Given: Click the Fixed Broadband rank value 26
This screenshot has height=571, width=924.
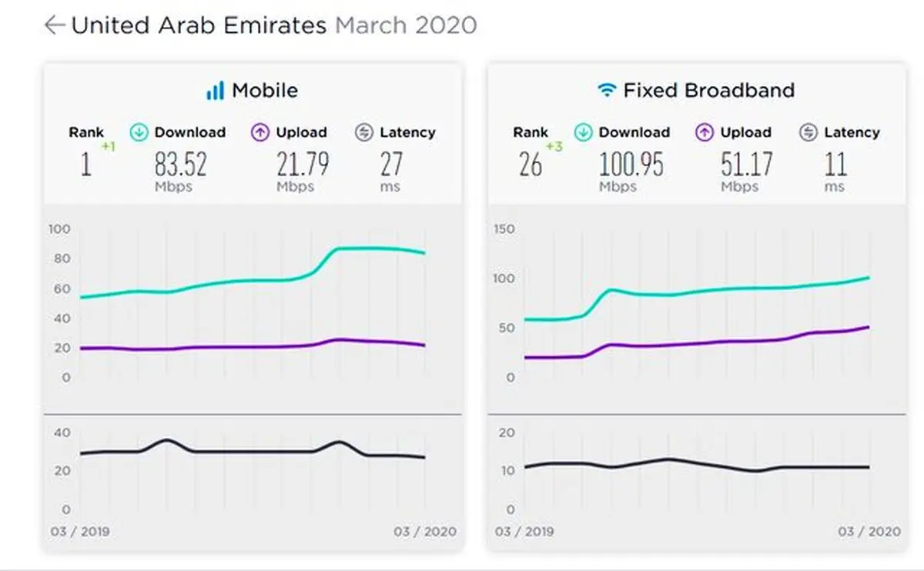Looking at the screenshot, I should coord(530,165).
